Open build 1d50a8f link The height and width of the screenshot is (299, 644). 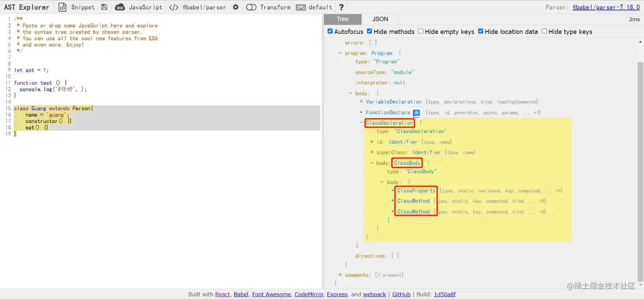(x=445, y=294)
